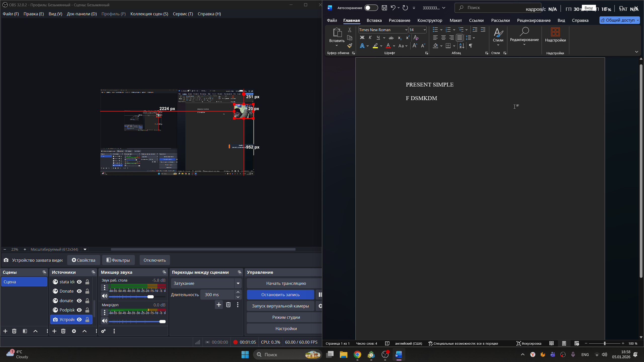
Task: Click the Justify text alignment icon
Action: pyautogui.click(x=460, y=38)
